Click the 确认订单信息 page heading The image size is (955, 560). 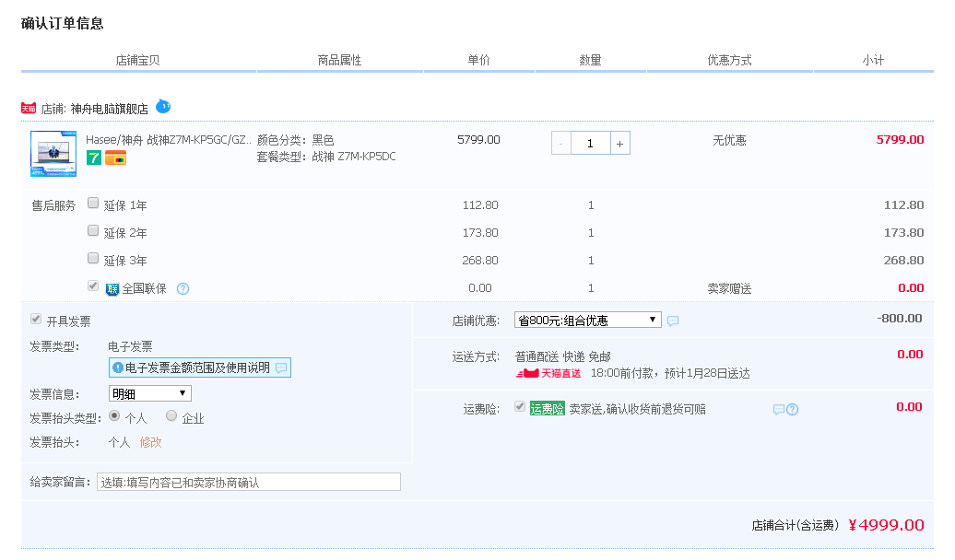click(x=62, y=23)
